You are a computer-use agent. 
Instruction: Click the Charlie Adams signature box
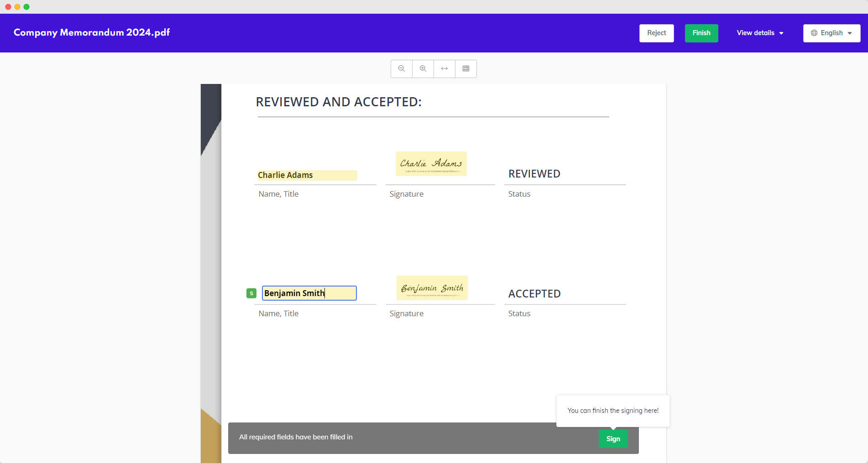pos(431,164)
